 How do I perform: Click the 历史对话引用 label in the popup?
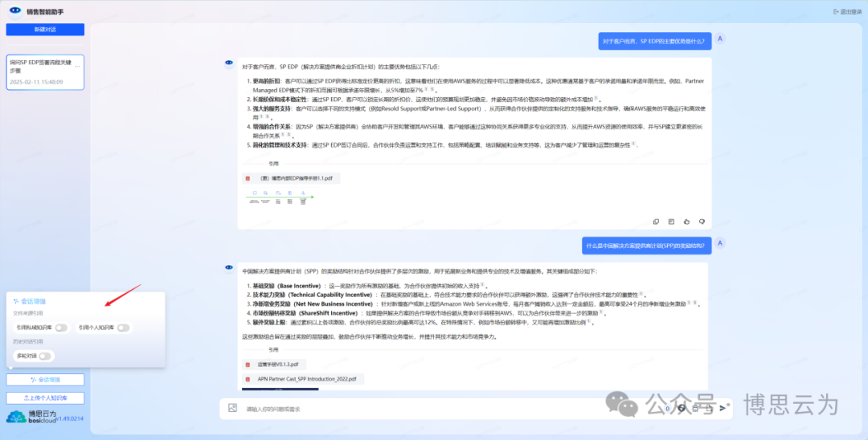point(28,341)
